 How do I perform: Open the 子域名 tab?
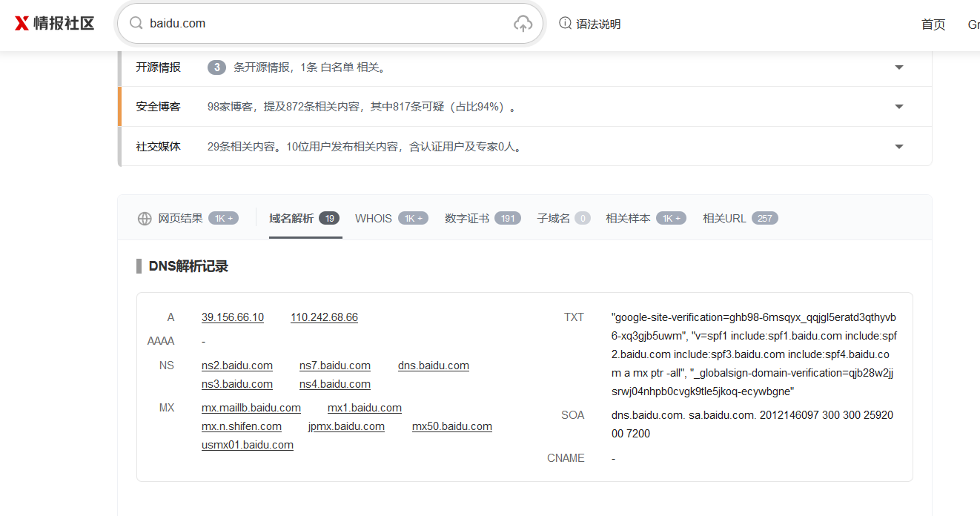click(563, 219)
